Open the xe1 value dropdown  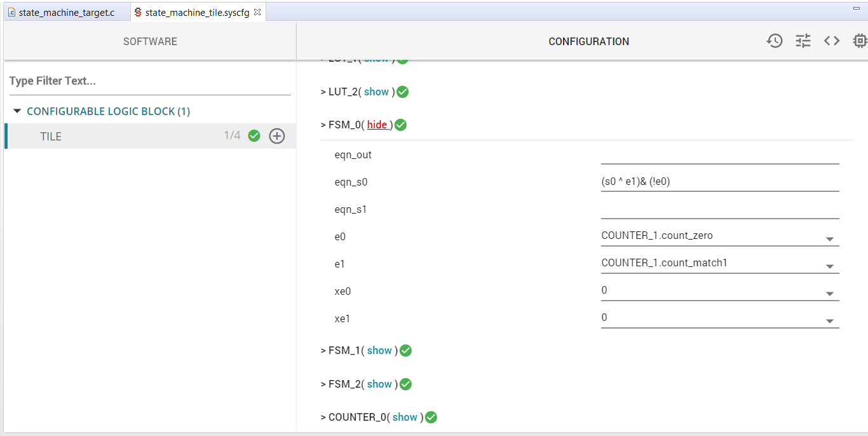(830, 320)
